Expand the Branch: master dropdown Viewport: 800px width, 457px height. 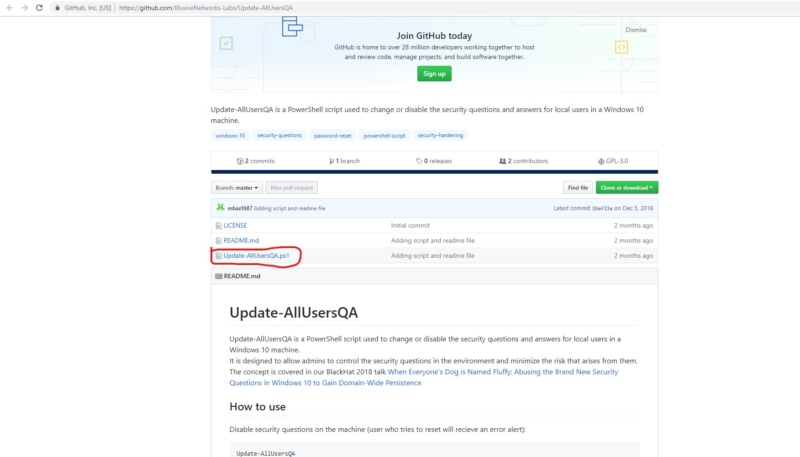click(237, 188)
